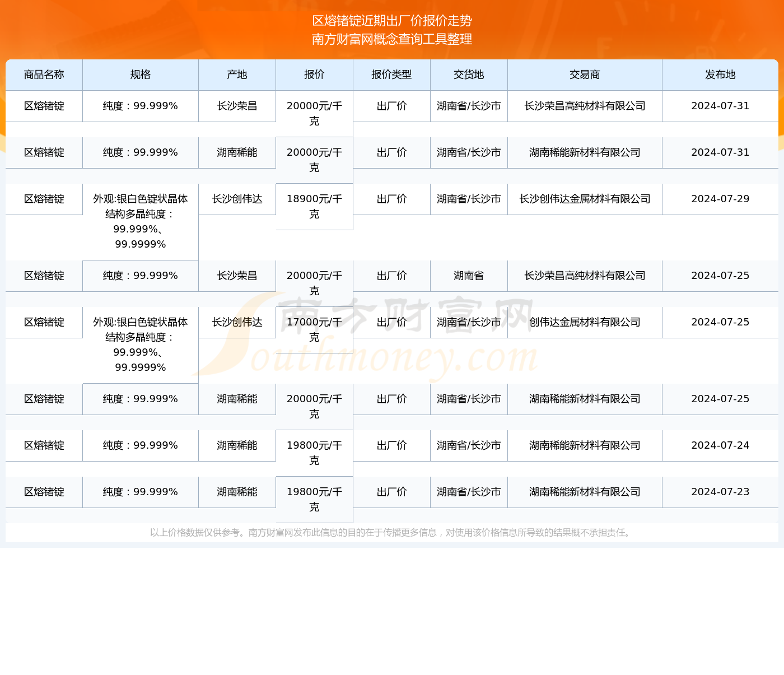Click 创伟达金属材料有限公司 cell dated 2024-07-25
784x675 pixels.
tap(585, 323)
